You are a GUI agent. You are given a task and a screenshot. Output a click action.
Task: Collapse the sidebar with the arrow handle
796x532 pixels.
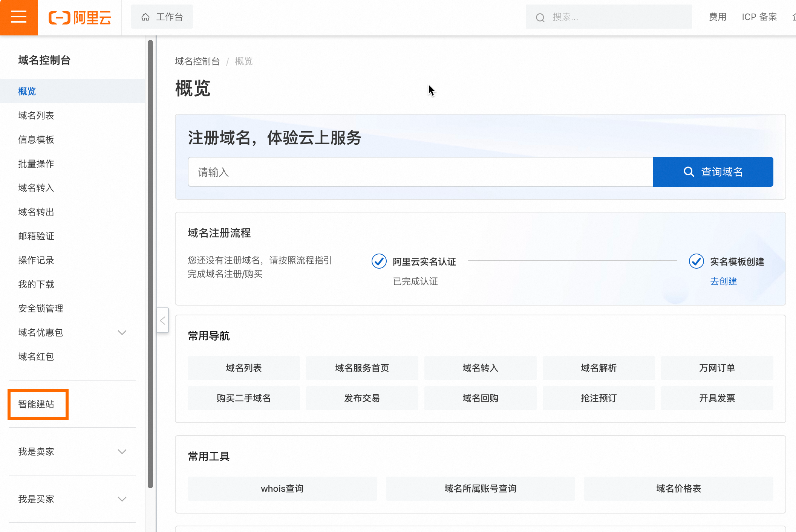[x=163, y=320]
